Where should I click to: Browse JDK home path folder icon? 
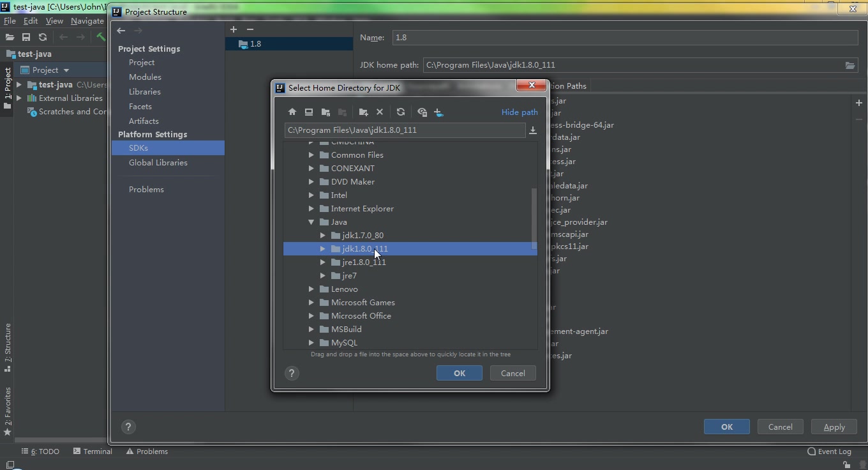tap(850, 65)
